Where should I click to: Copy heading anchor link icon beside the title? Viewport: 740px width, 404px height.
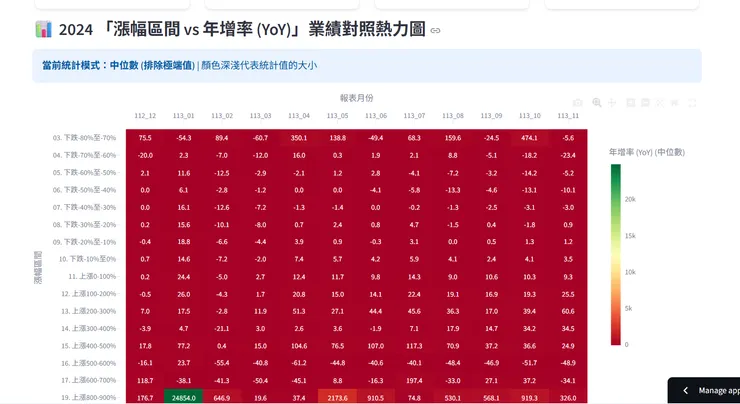click(436, 31)
